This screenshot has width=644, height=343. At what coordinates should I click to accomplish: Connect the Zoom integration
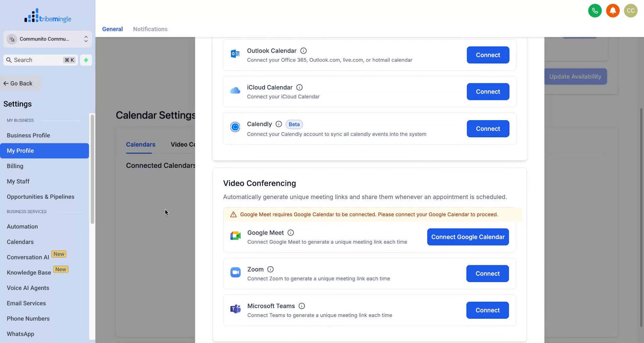(487, 274)
